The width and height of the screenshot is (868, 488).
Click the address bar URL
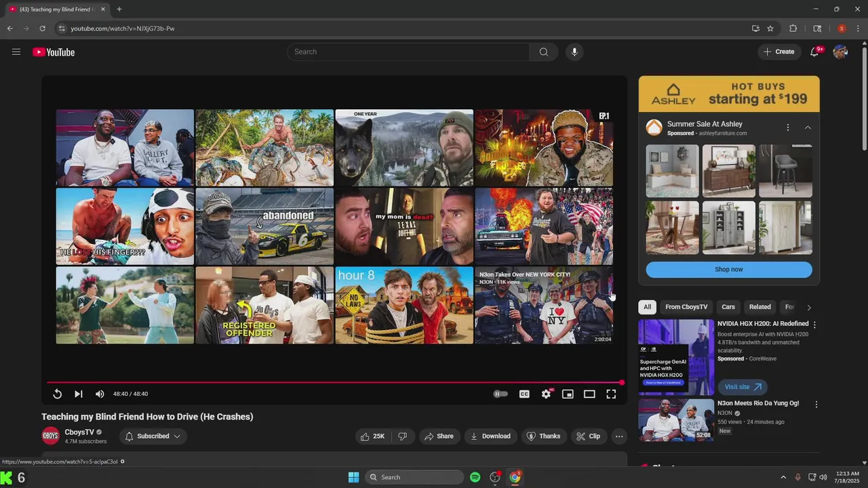pos(123,28)
